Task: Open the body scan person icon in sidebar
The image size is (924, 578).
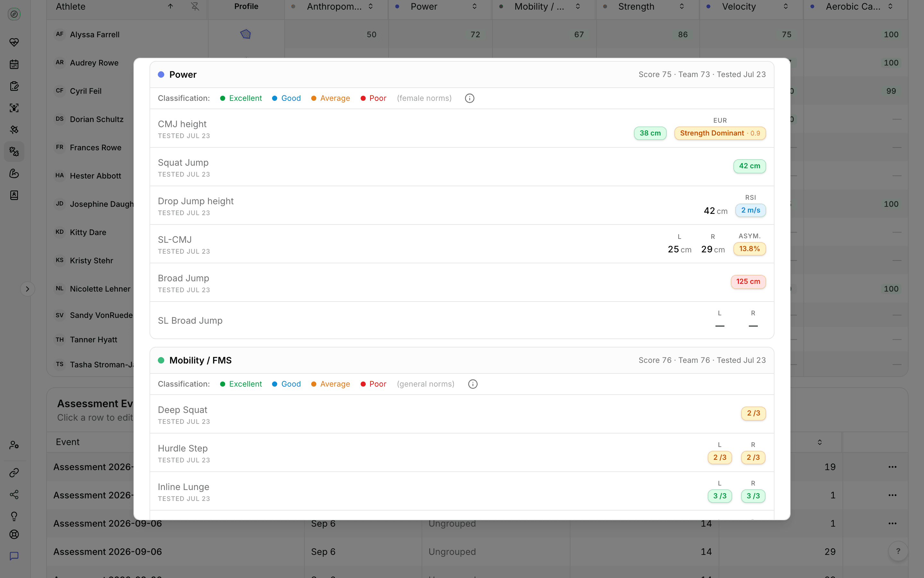Action: pos(14,108)
